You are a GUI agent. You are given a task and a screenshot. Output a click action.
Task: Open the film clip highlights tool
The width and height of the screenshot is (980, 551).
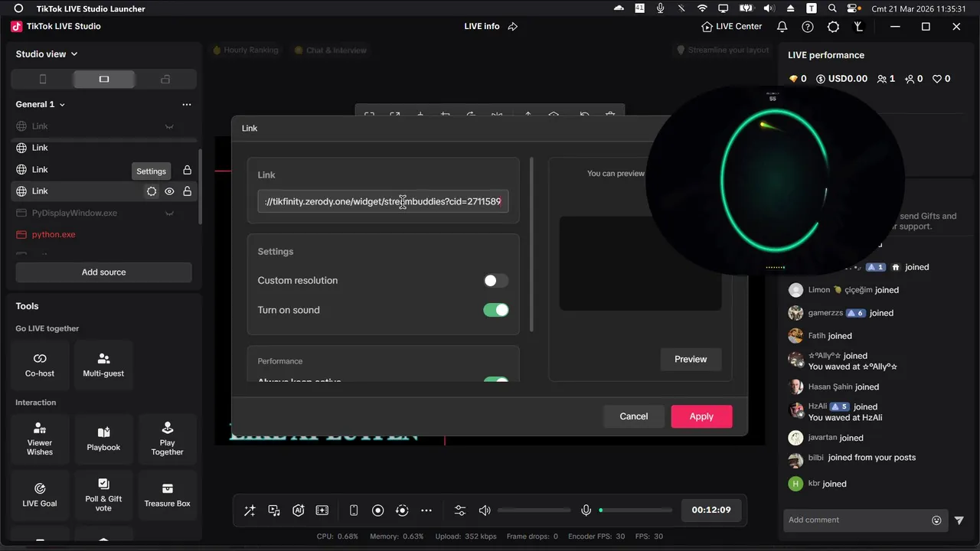click(322, 510)
